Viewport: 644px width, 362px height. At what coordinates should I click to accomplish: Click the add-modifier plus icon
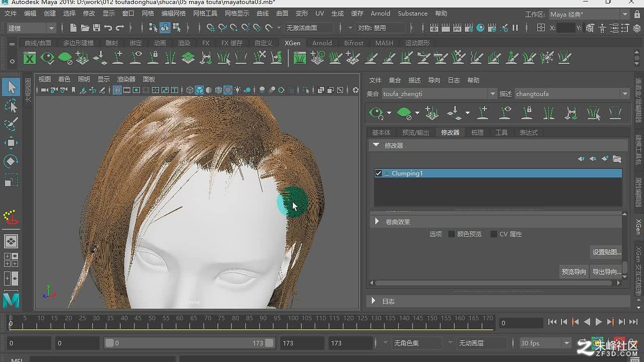(x=605, y=159)
